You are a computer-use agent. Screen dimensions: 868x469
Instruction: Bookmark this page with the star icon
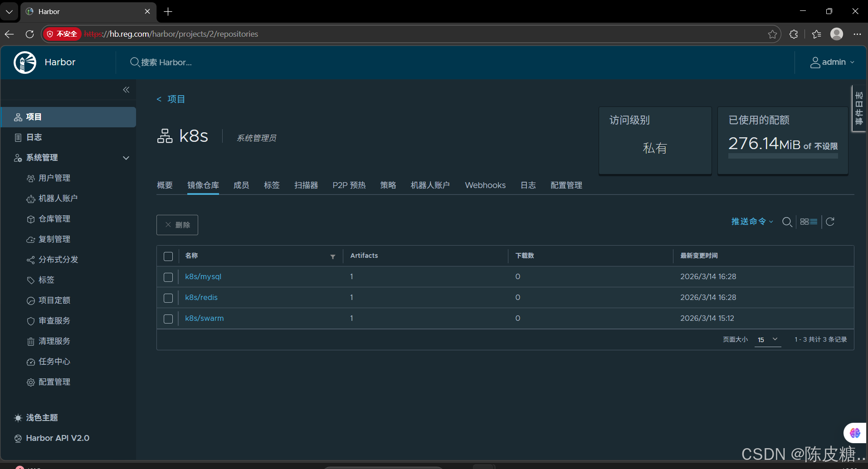tap(773, 34)
